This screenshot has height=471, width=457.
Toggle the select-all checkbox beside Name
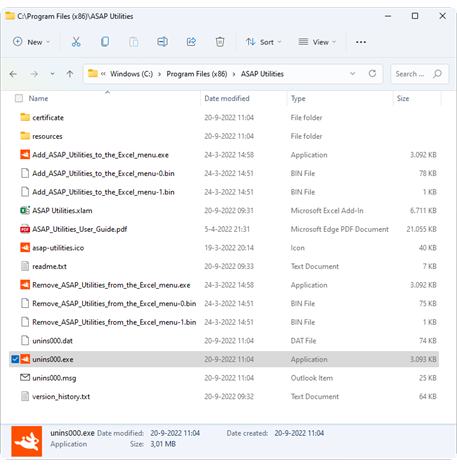tap(19, 98)
